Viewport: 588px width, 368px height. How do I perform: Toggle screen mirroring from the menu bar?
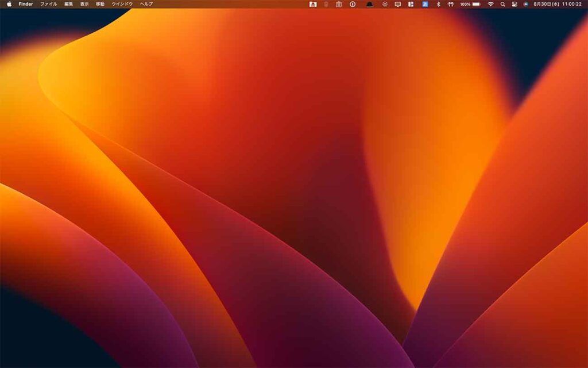pyautogui.click(x=514, y=5)
